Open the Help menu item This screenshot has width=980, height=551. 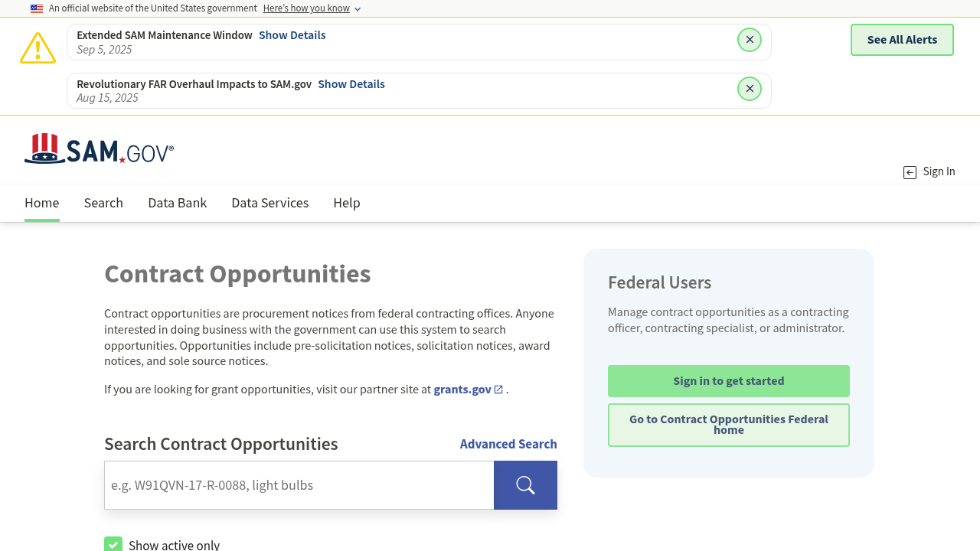click(346, 203)
